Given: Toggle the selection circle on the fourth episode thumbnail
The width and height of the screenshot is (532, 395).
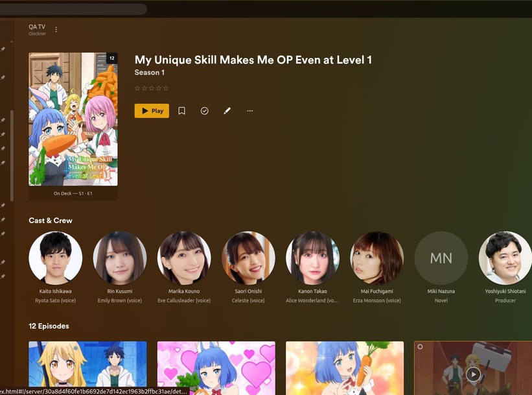Looking at the screenshot, I should (x=421, y=347).
